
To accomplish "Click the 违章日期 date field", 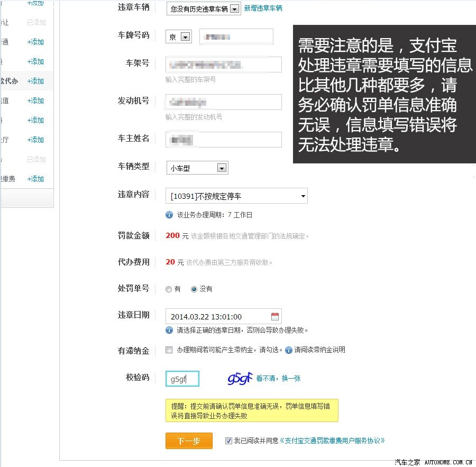I will click(223, 316).
